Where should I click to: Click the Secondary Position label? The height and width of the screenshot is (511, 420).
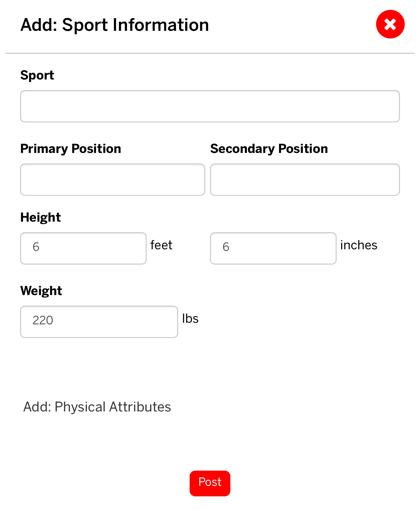269,149
